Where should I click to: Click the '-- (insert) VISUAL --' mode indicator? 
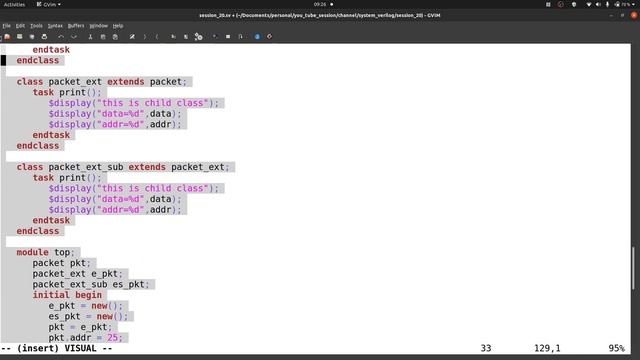tap(57, 348)
